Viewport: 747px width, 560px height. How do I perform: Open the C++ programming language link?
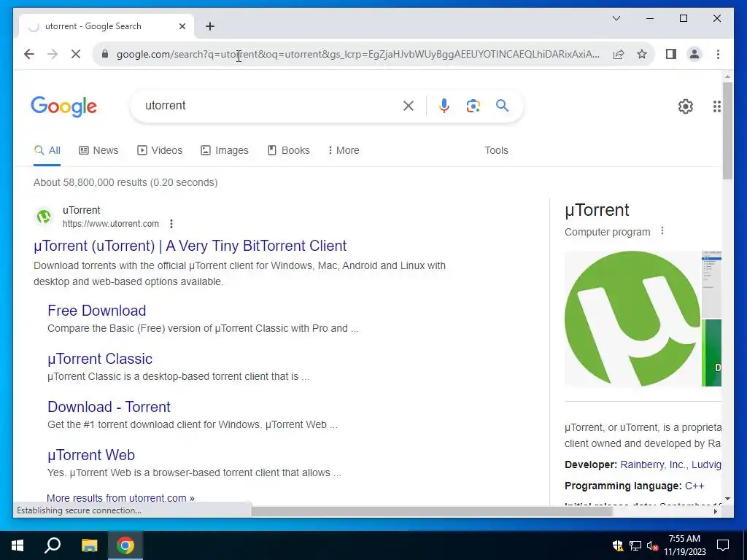click(x=694, y=486)
